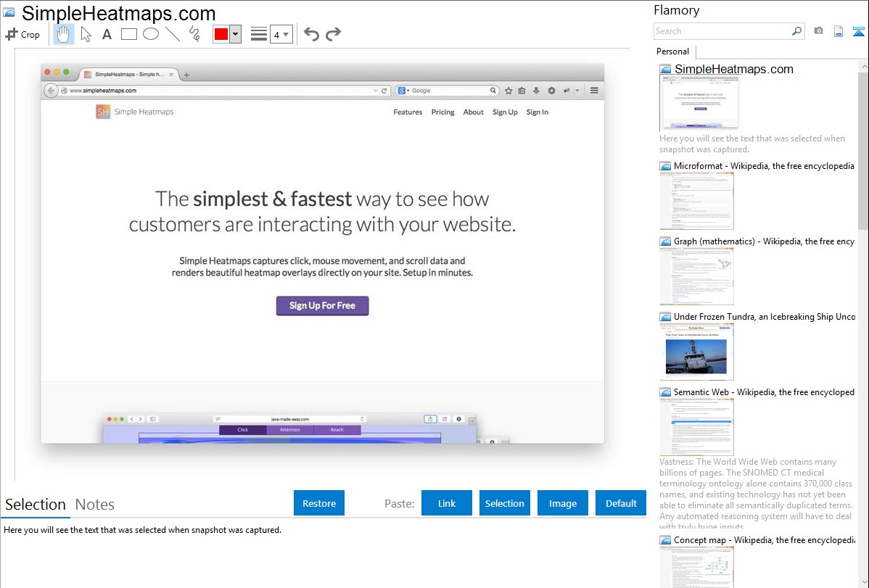This screenshot has width=869, height=588.
Task: Click the Sign Up For Free button in snapshot
Action: click(322, 305)
